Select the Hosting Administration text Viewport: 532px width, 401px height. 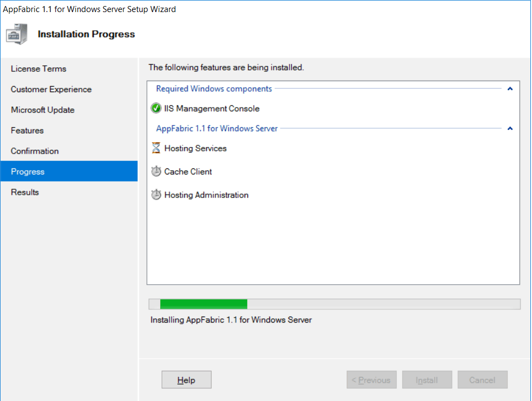(206, 195)
